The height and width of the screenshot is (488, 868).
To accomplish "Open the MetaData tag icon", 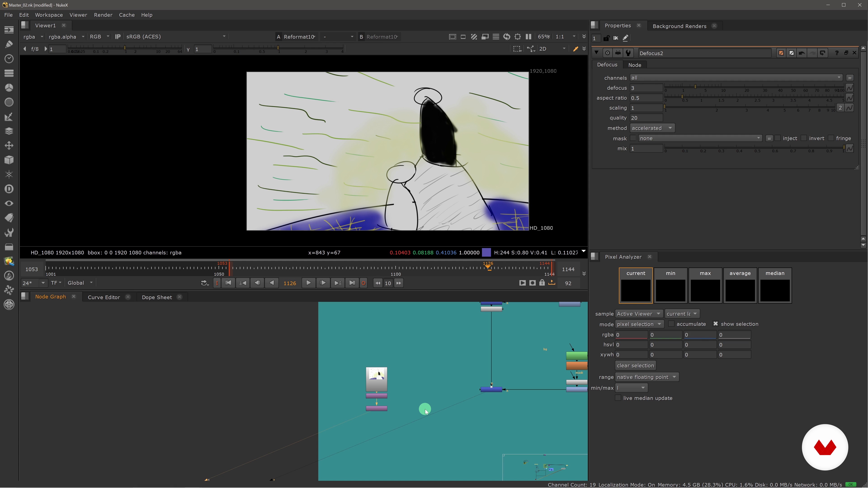I will pos(9,218).
